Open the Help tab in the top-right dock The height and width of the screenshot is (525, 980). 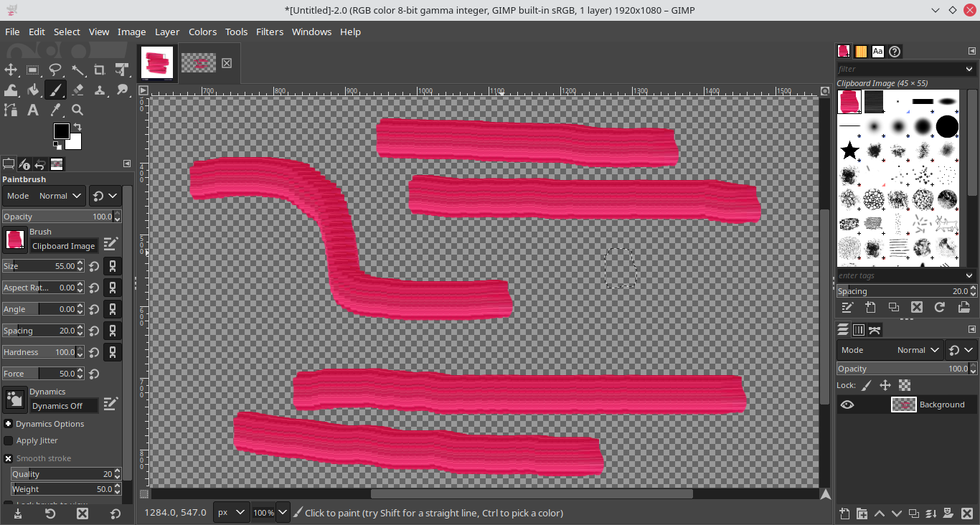point(895,51)
